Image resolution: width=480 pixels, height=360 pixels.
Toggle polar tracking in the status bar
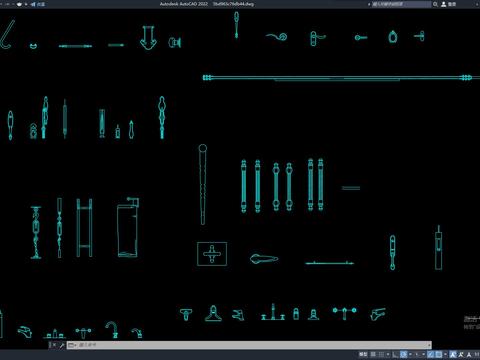(x=403, y=354)
